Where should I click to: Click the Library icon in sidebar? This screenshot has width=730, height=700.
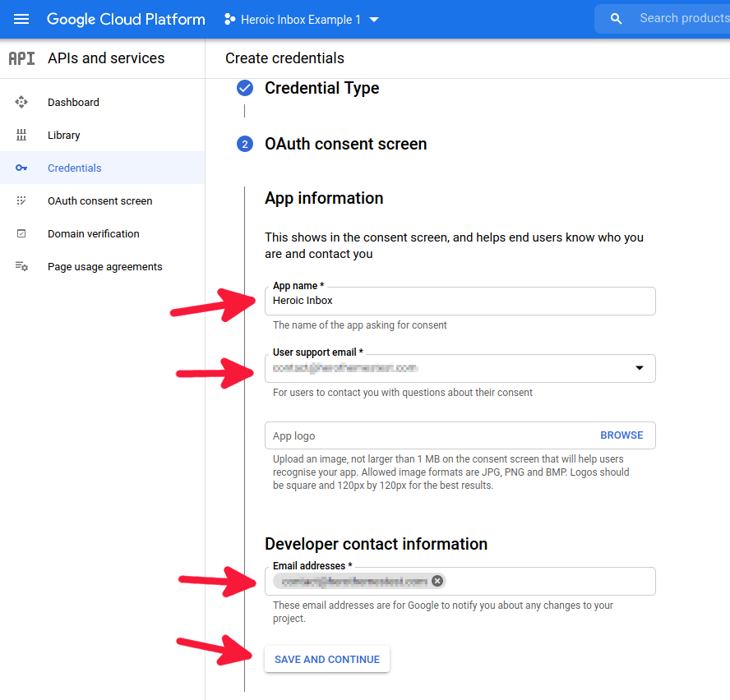(21, 135)
